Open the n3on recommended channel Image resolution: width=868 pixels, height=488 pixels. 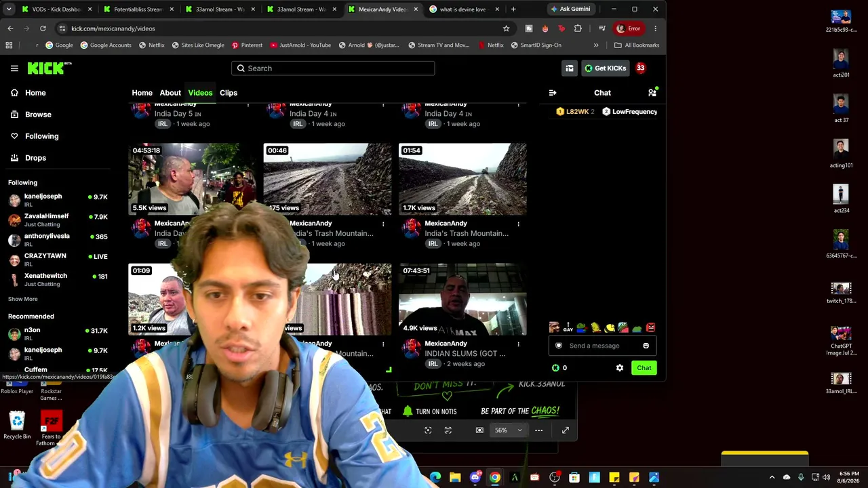(58, 333)
